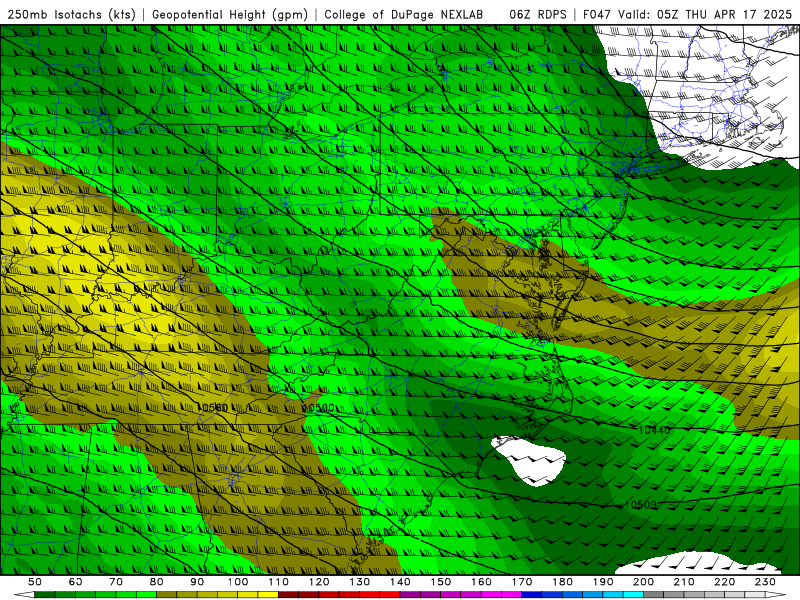Click the 90 knot colorbar label
800x600 pixels.
pyautogui.click(x=197, y=582)
